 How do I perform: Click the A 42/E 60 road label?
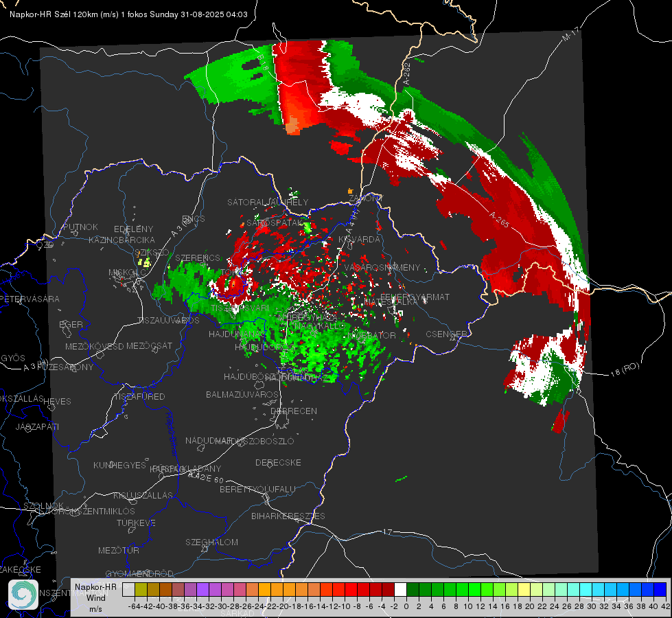tap(206, 477)
